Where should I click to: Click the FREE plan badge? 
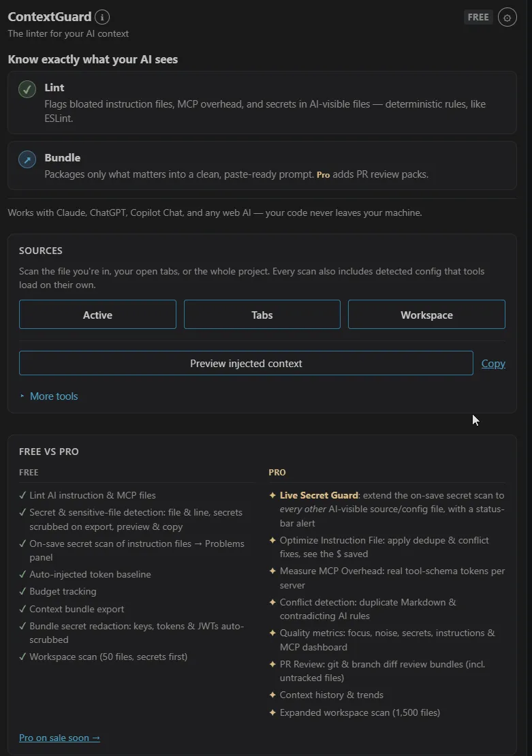click(x=478, y=17)
